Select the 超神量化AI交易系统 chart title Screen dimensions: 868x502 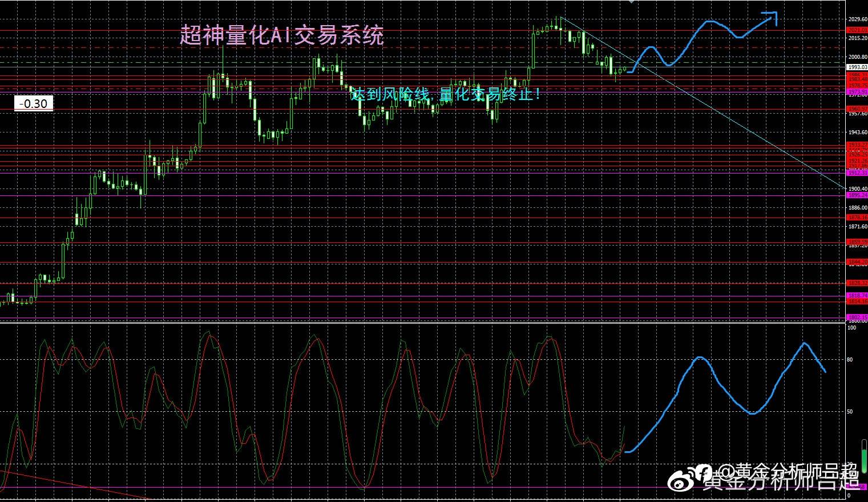click(x=282, y=35)
